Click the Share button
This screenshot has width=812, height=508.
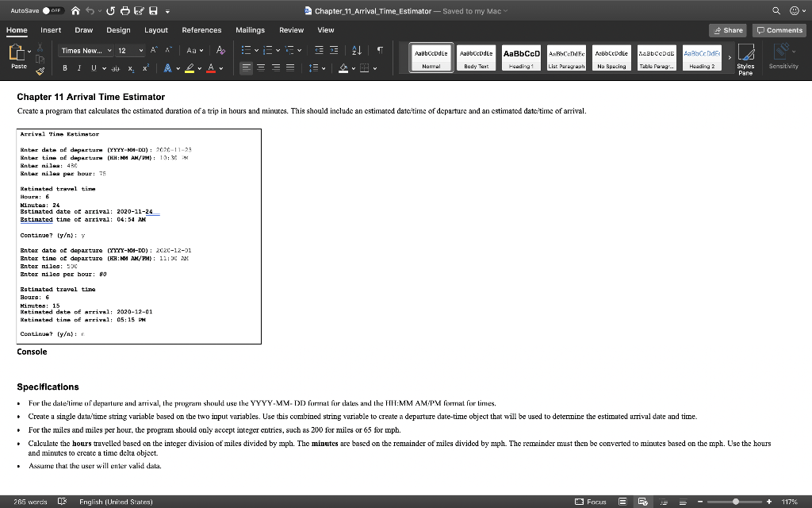[x=727, y=29]
